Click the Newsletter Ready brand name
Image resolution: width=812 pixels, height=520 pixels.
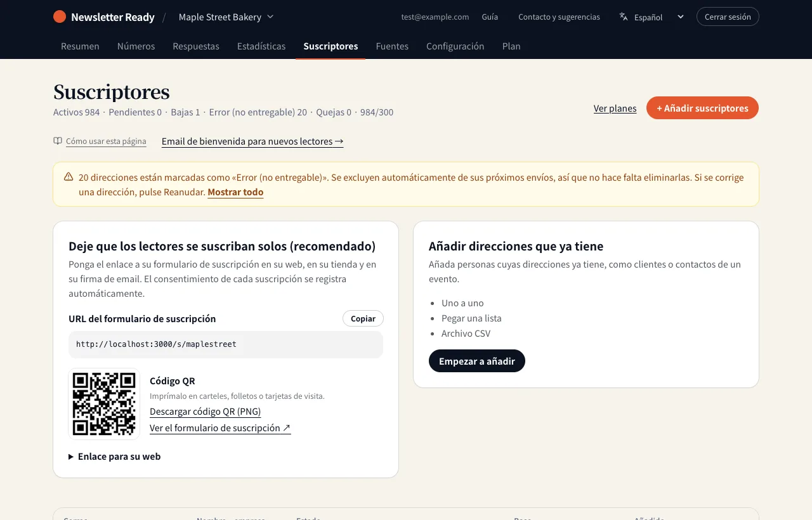pos(113,17)
